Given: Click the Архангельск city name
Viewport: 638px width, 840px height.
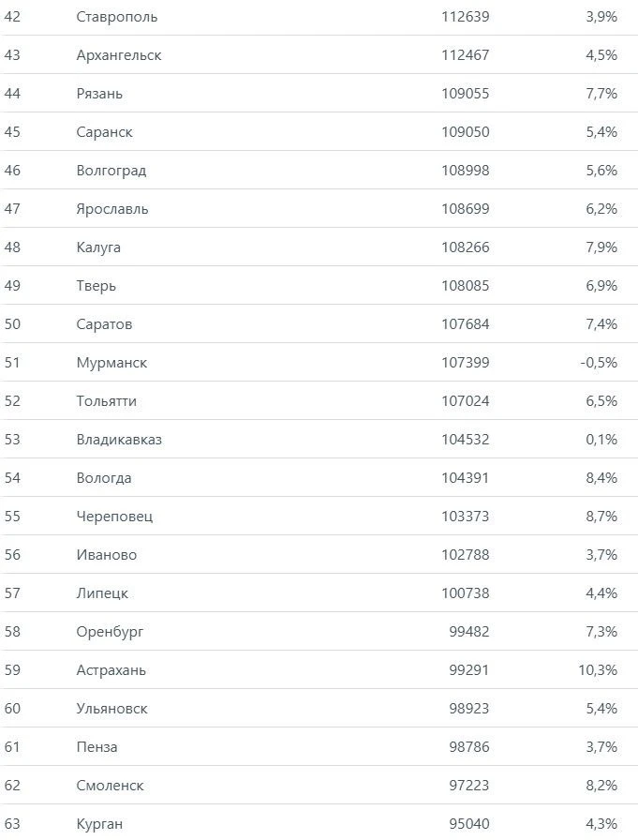Looking at the screenshot, I should pos(119,55).
